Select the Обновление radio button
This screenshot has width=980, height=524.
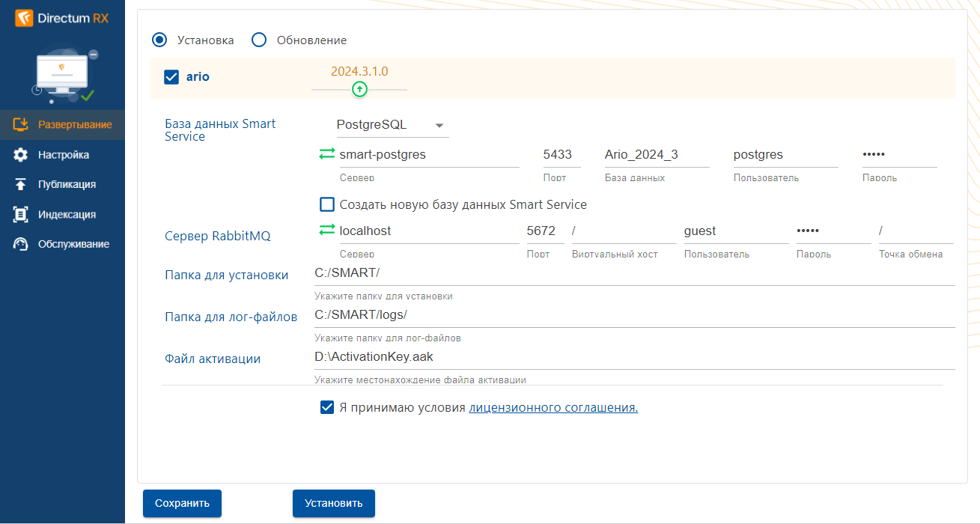tap(259, 40)
